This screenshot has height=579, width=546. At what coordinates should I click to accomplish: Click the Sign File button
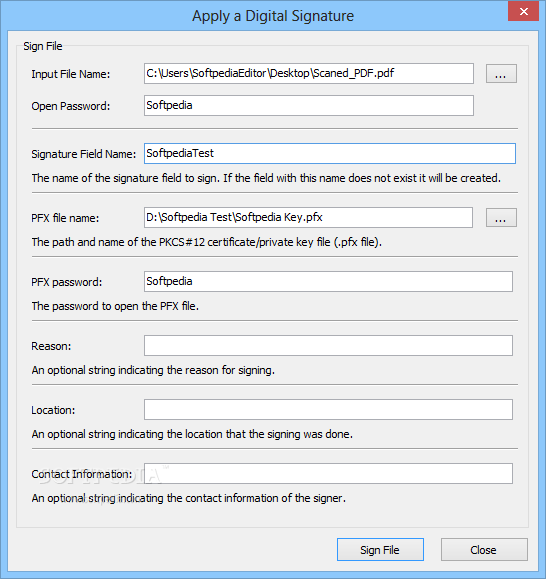380,549
